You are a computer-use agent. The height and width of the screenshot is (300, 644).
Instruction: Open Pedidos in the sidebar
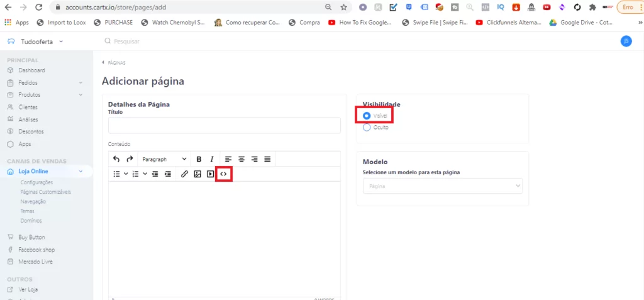coord(28,82)
